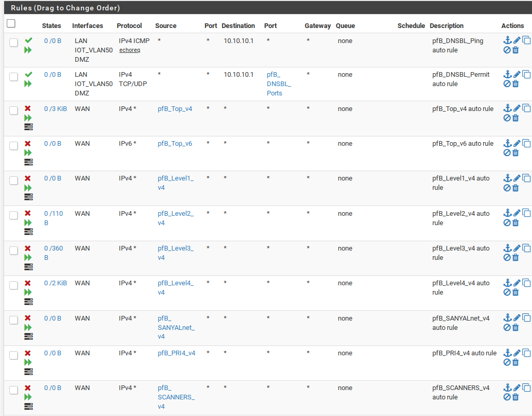Open the pfB_DNSBL_Ports alias link

(x=279, y=84)
